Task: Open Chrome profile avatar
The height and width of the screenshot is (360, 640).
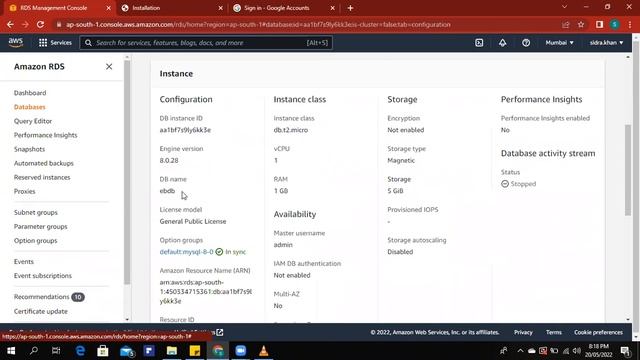Action: pos(615,24)
